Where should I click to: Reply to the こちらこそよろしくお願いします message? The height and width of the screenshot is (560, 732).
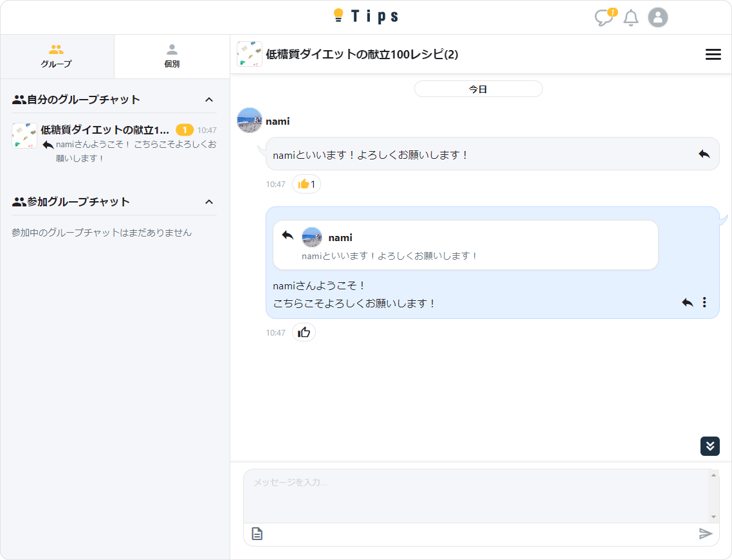coord(687,302)
